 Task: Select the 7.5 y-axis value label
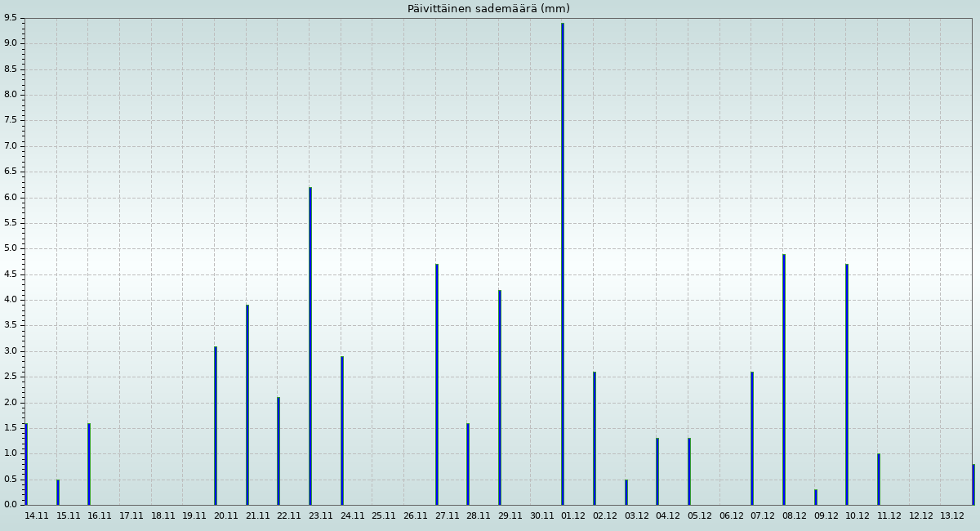pyautogui.click(x=10, y=120)
